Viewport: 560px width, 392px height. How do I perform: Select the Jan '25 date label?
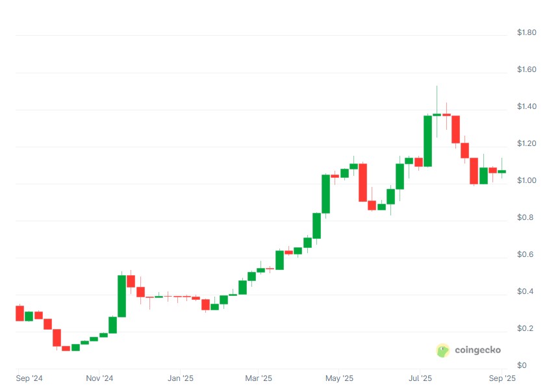tap(181, 378)
